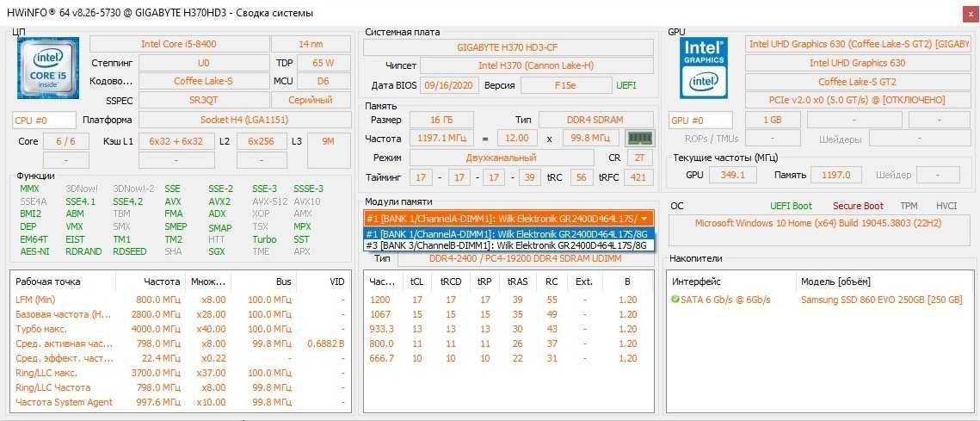Viewport: 980px width, 421px height.
Task: Select the 666.7 timing table row
Action: pyautogui.click(x=508, y=358)
